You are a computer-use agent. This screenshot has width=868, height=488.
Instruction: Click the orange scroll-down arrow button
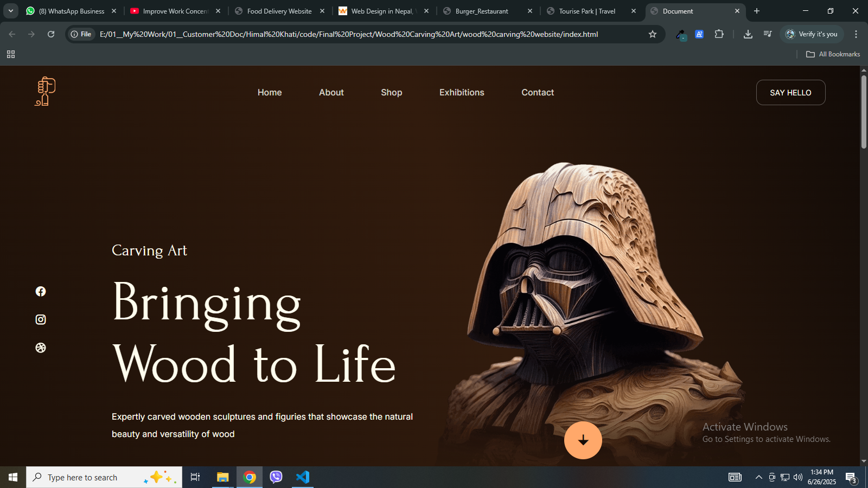[x=583, y=440]
